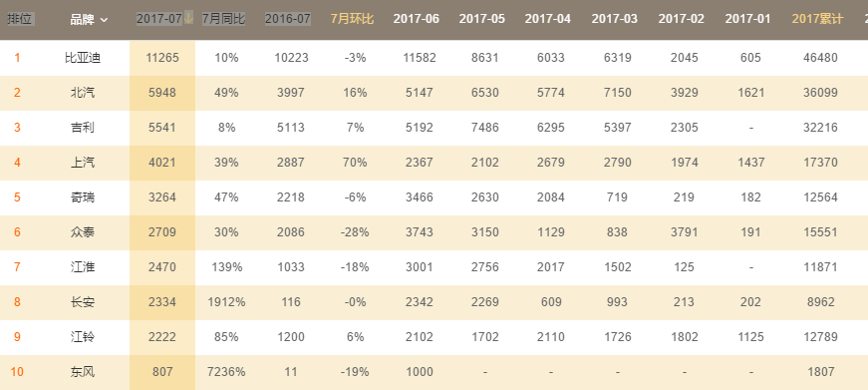Screen dimensions: 868x390
Task: Click the 东风 brand entry
Action: [x=83, y=372]
